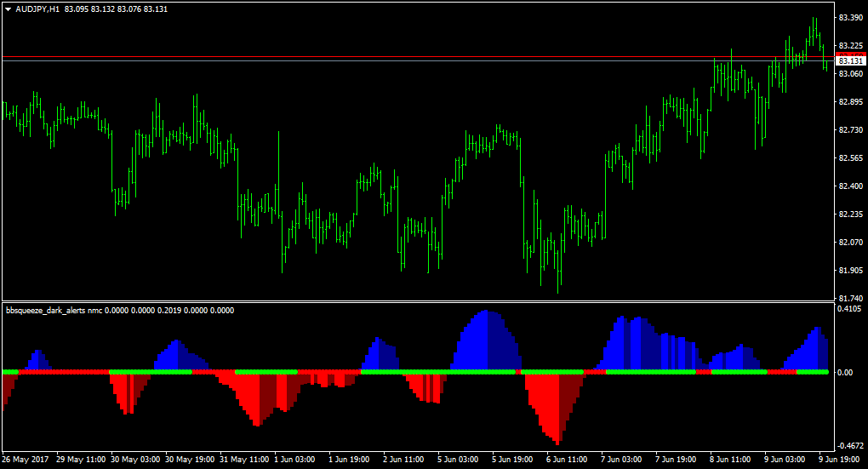Open the chart menu triangle beside AUDJPY,H1
868x469 pixels.
click(x=9, y=9)
